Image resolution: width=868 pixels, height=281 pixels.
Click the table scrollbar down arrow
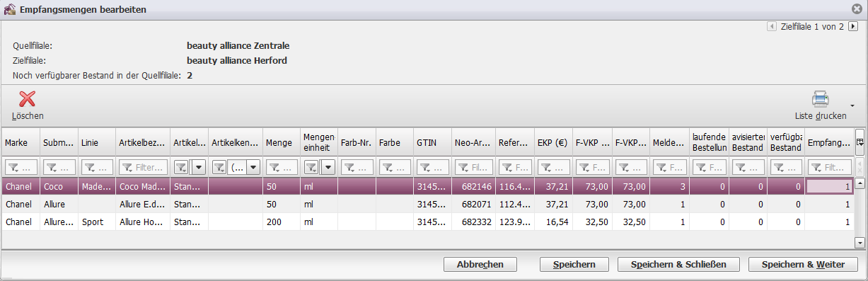click(860, 243)
